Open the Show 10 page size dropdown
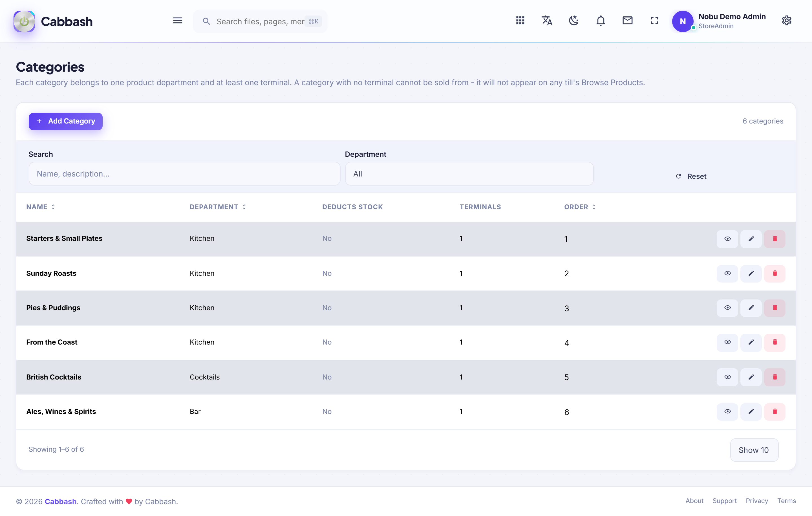The width and height of the screenshot is (812, 516). 754,450
